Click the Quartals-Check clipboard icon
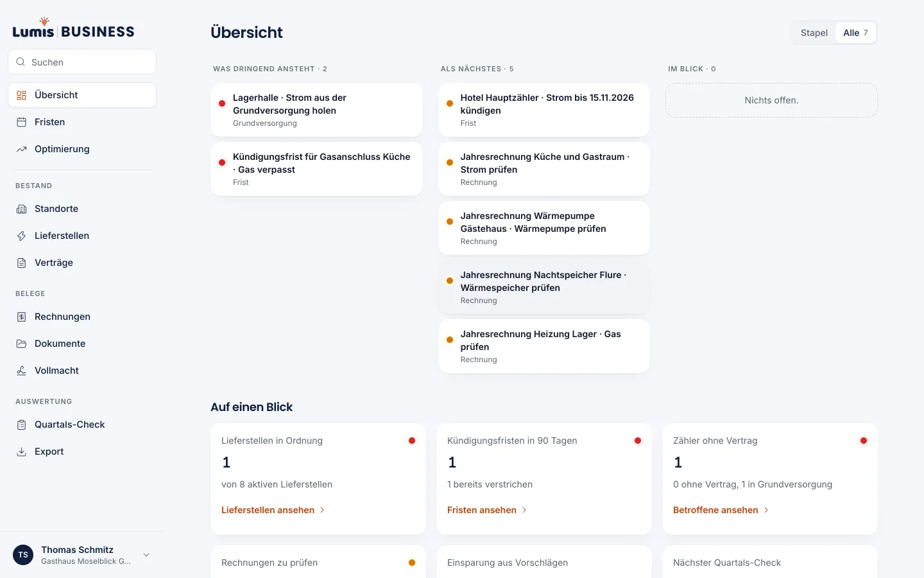The height and width of the screenshot is (578, 924). pyautogui.click(x=21, y=425)
